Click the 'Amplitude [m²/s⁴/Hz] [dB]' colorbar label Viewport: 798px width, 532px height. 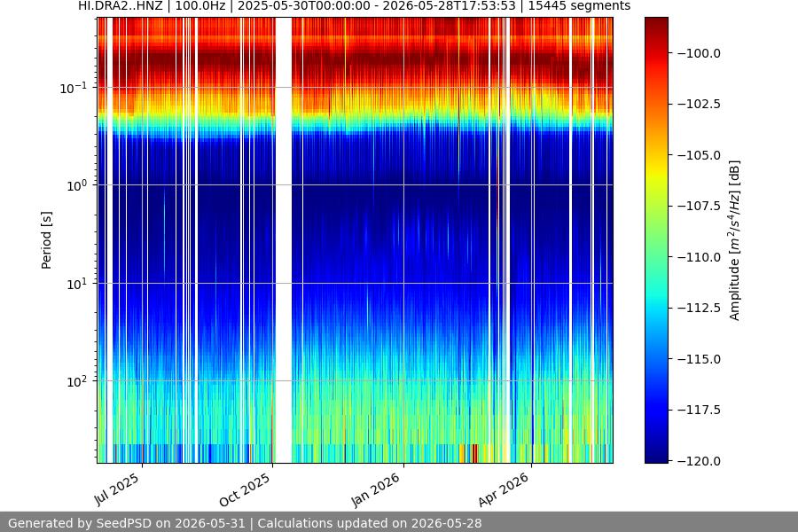pos(734,240)
